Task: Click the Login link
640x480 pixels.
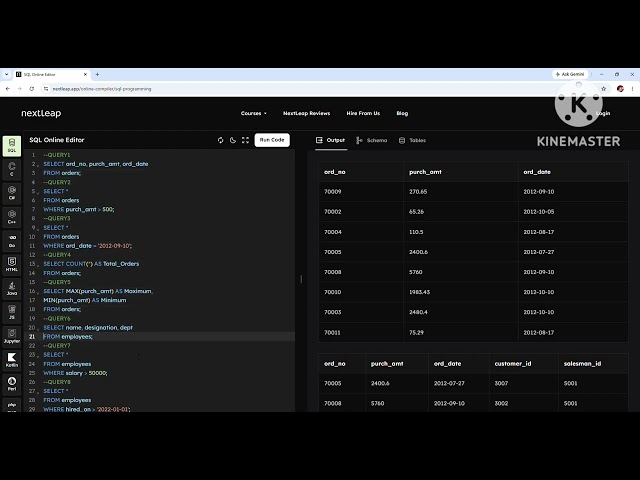Action: 603,113
